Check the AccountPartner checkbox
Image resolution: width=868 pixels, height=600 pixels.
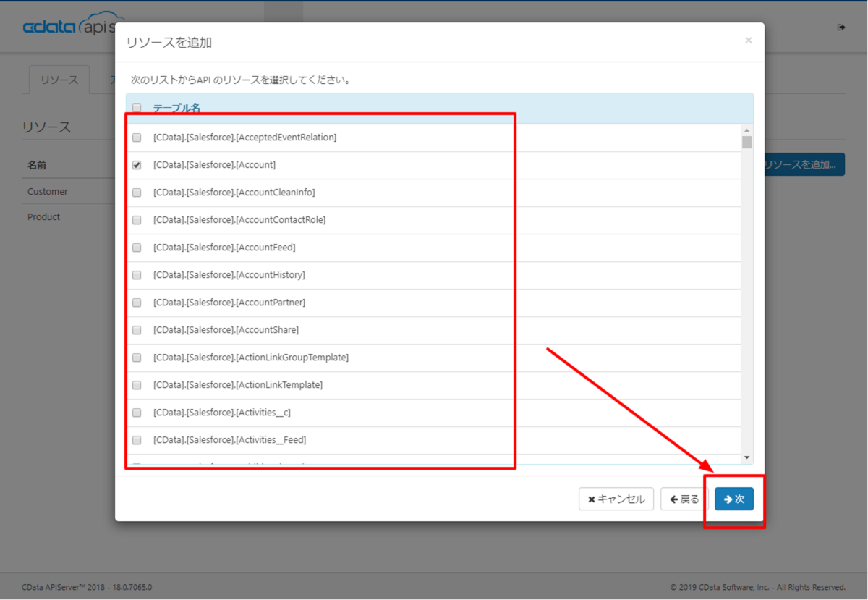[137, 303]
